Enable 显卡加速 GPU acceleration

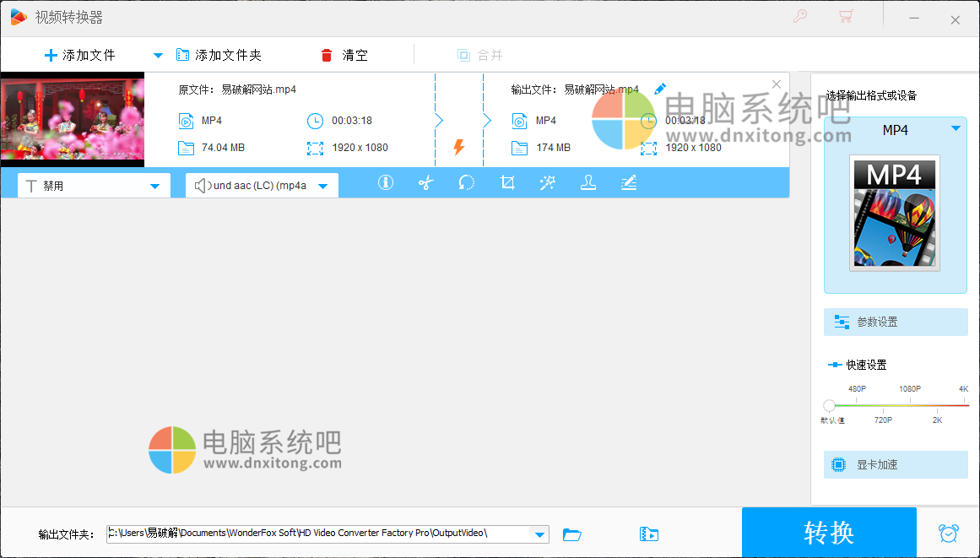(895, 464)
